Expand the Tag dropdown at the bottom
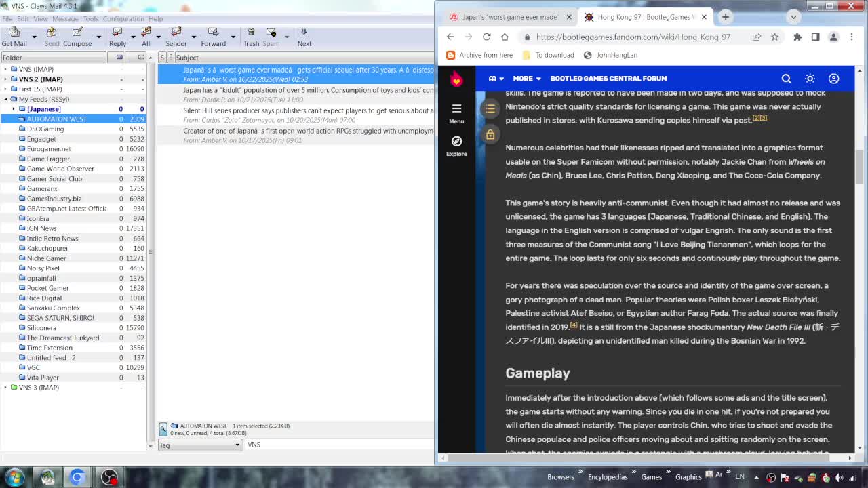The height and width of the screenshot is (488, 868). coord(237,444)
